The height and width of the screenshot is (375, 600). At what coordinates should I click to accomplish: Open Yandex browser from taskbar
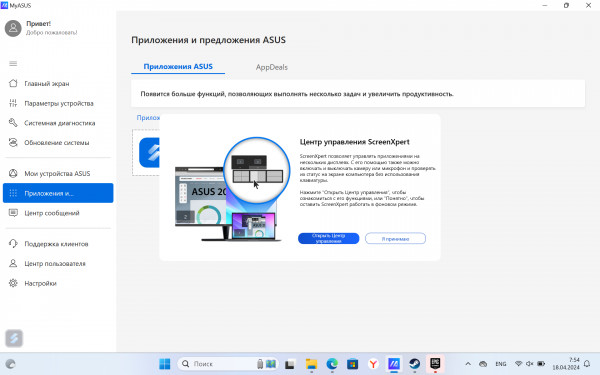tap(373, 364)
